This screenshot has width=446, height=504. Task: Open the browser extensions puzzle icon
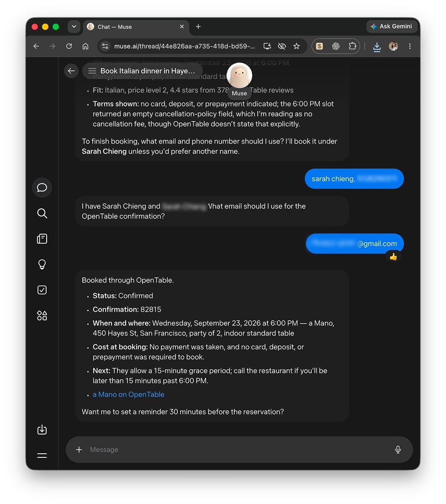tap(352, 46)
